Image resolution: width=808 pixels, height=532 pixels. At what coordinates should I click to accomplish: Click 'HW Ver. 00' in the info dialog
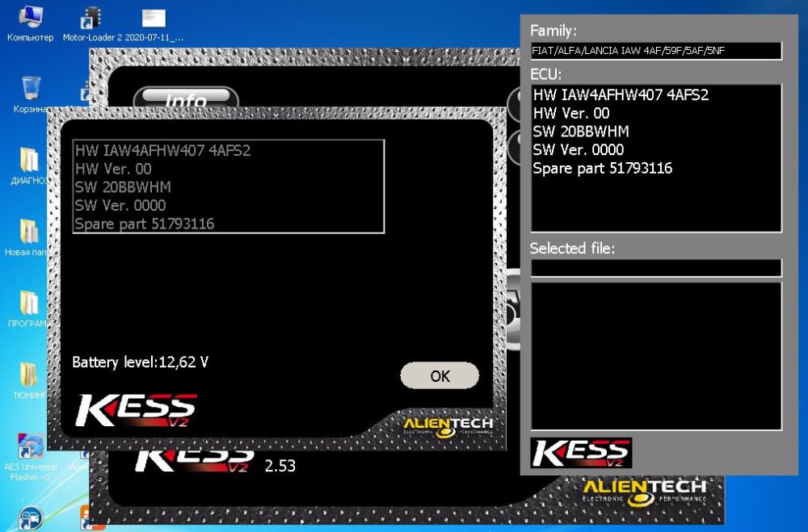[113, 169]
